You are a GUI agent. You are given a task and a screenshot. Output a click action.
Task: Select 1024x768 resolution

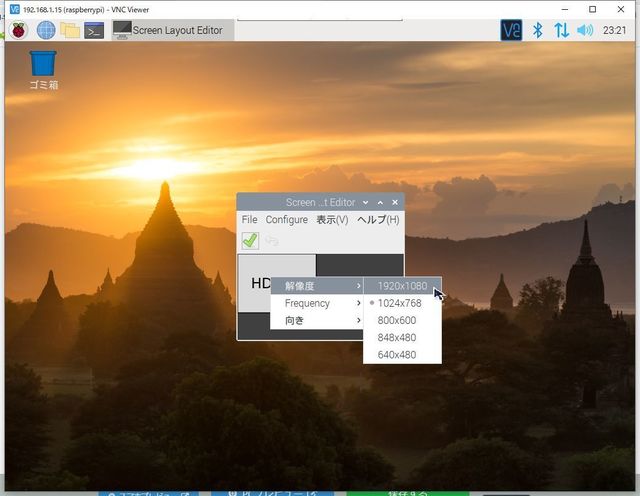(x=402, y=303)
